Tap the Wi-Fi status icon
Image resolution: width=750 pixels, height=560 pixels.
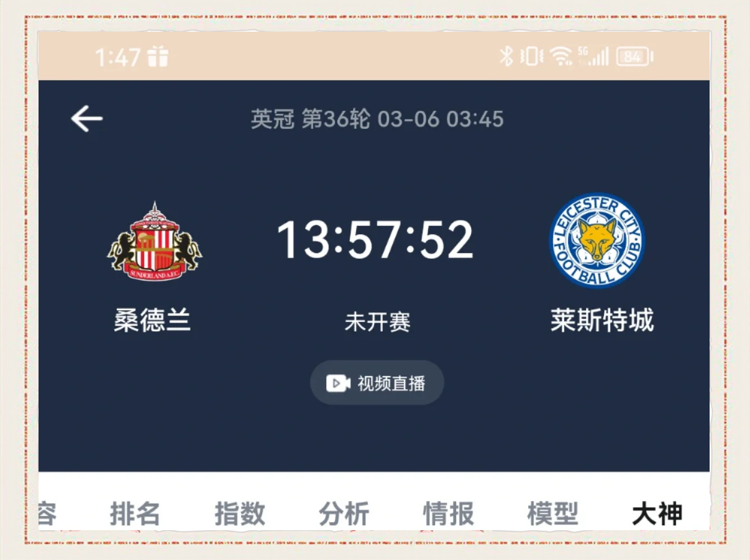pos(561,57)
